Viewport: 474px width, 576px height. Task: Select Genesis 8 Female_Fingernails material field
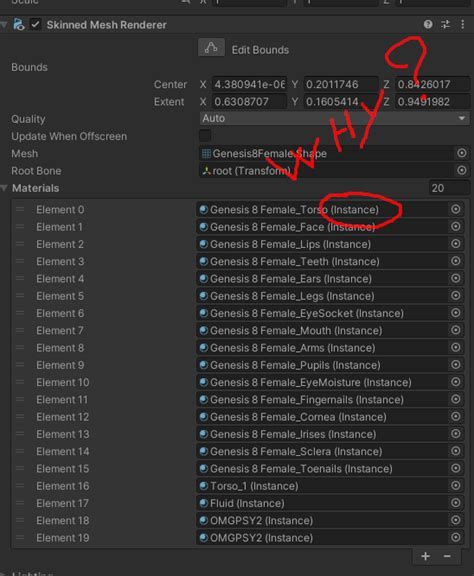point(322,399)
